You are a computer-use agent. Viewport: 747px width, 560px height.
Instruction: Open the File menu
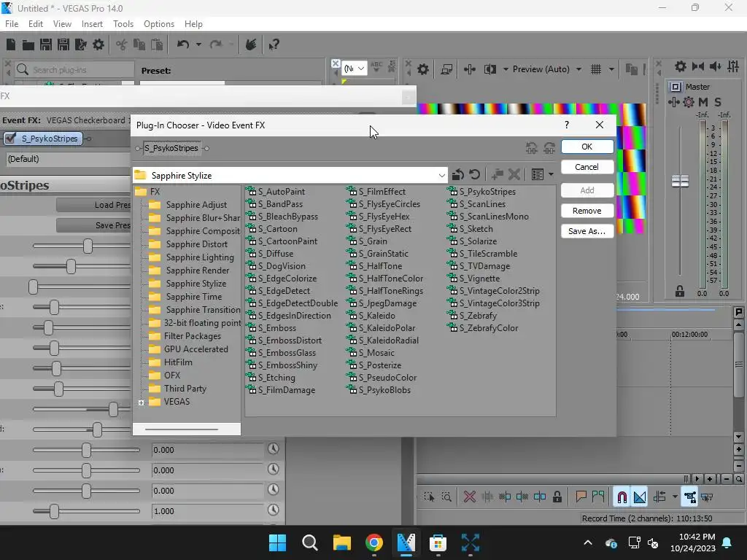pos(12,24)
